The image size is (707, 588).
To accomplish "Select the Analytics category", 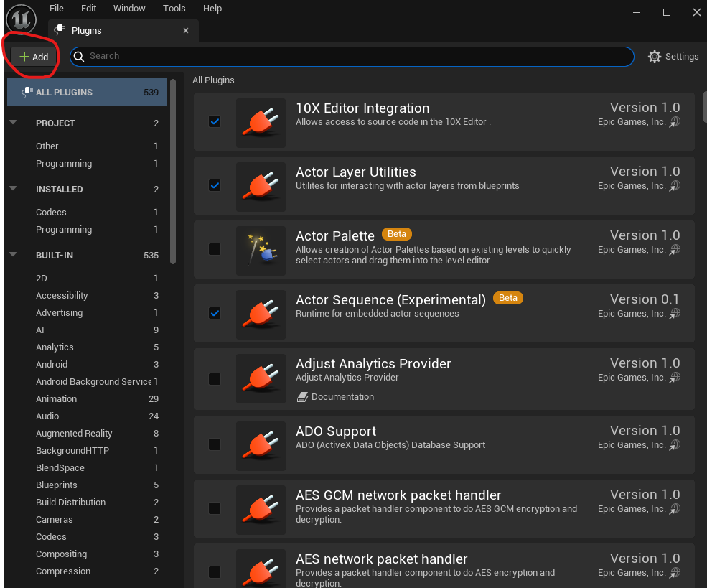I will click(55, 347).
